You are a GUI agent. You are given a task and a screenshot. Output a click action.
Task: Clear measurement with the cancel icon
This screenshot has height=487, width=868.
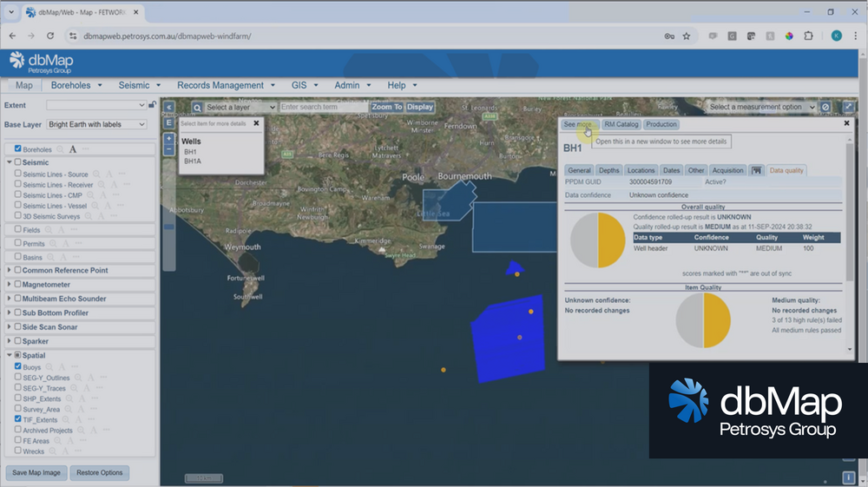tap(825, 107)
